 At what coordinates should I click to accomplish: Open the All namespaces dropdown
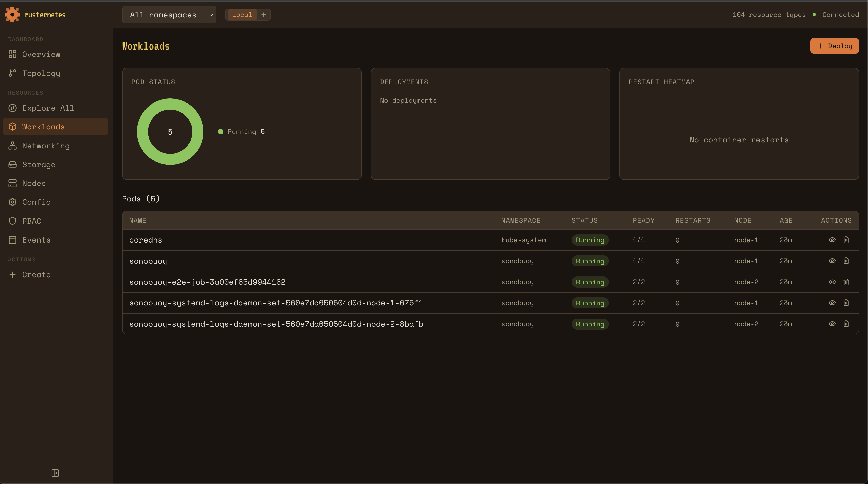(169, 15)
